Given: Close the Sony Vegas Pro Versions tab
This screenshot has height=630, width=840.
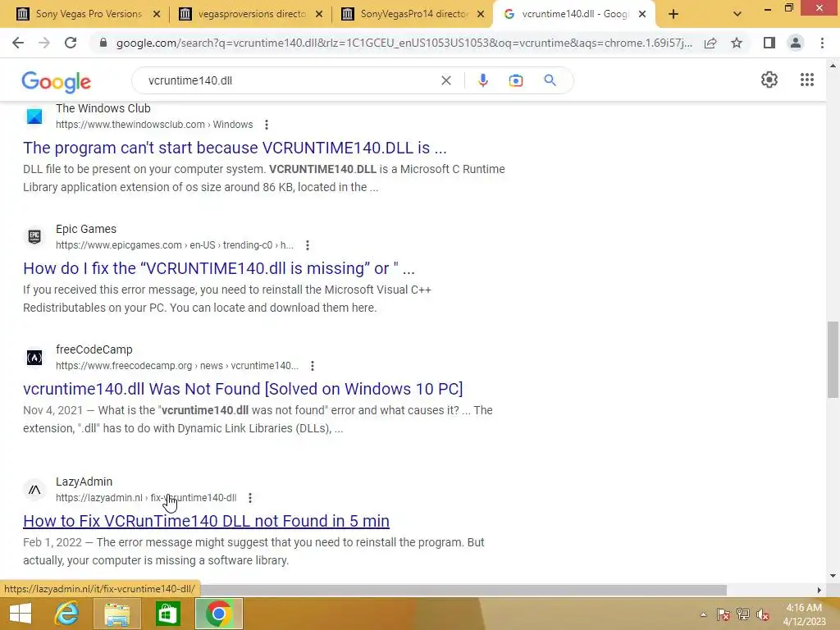Looking at the screenshot, I should pos(157,15).
